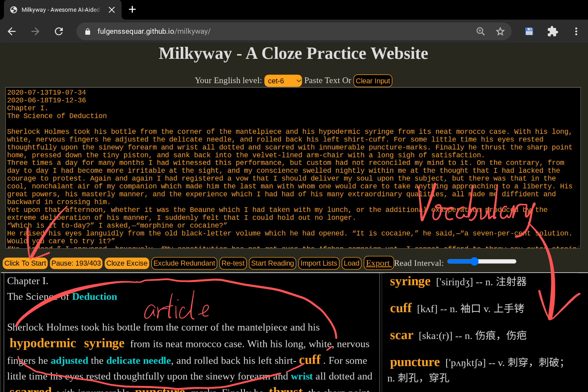Screen dimensions: 588x392
Task: Adjust the Read Interval slider
Action: point(482,261)
